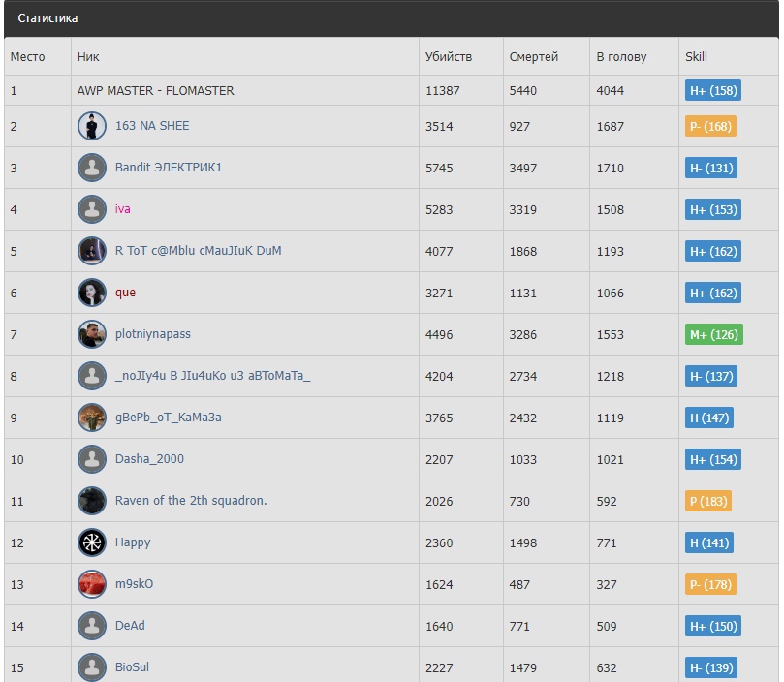Open Raven of the 2th squadron. profile

[191, 501]
